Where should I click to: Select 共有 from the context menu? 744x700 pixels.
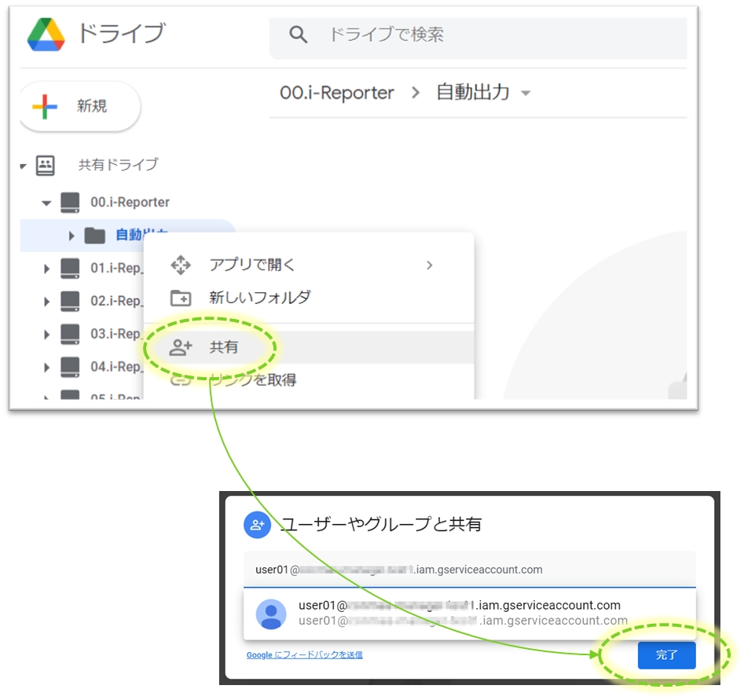click(224, 347)
